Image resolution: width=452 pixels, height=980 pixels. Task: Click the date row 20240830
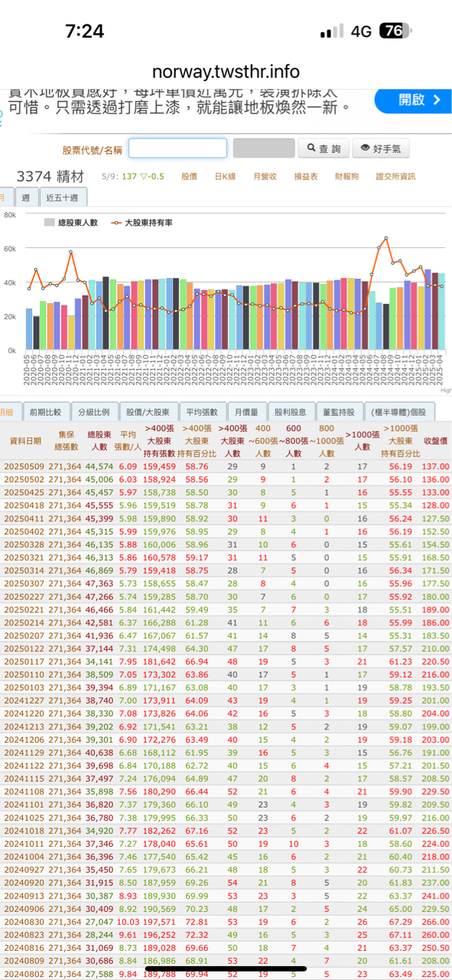[x=24, y=922]
